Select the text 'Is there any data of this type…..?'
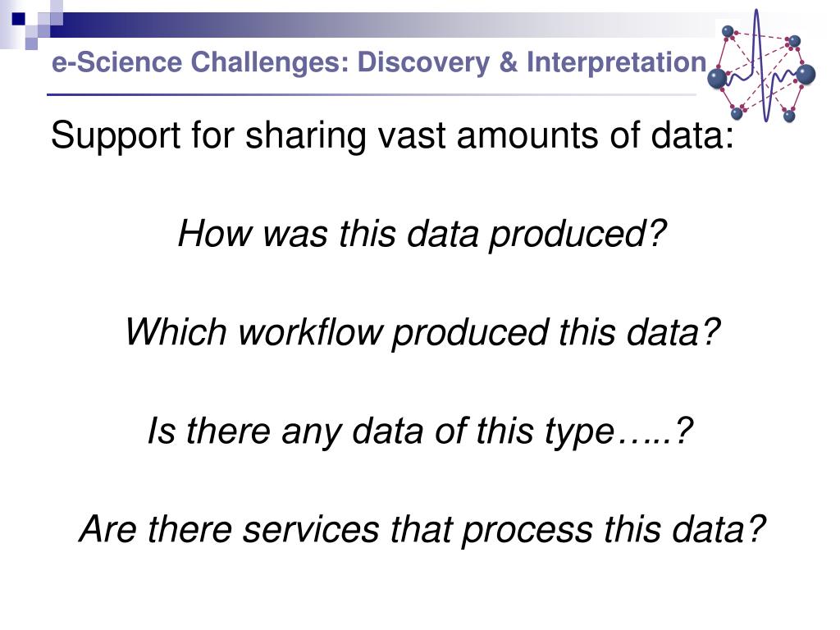The width and height of the screenshot is (840, 630). point(421,431)
